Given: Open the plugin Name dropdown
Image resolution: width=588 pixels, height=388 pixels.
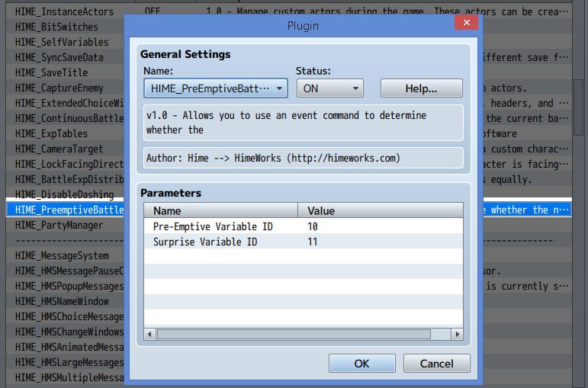Looking at the screenshot, I should pos(216,88).
